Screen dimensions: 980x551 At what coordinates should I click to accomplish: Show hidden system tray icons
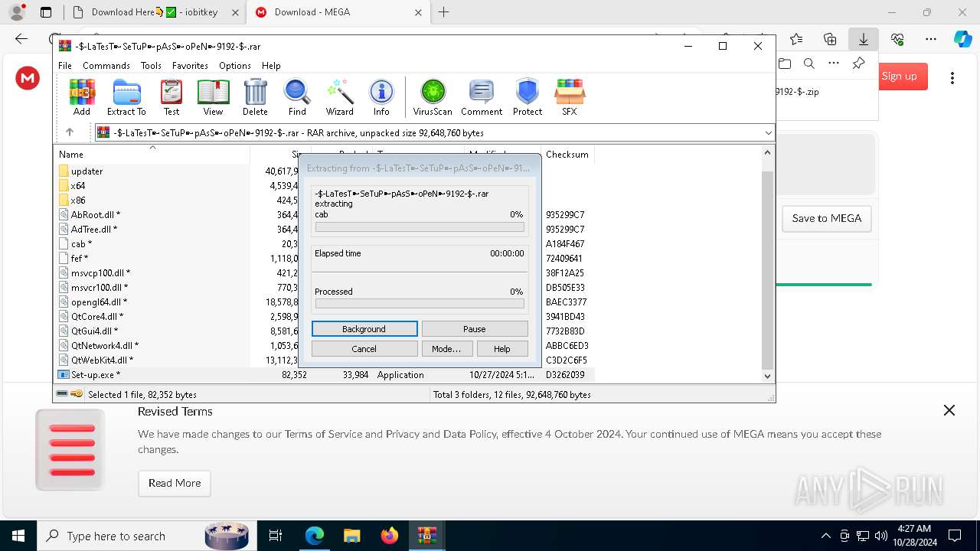pyautogui.click(x=825, y=536)
